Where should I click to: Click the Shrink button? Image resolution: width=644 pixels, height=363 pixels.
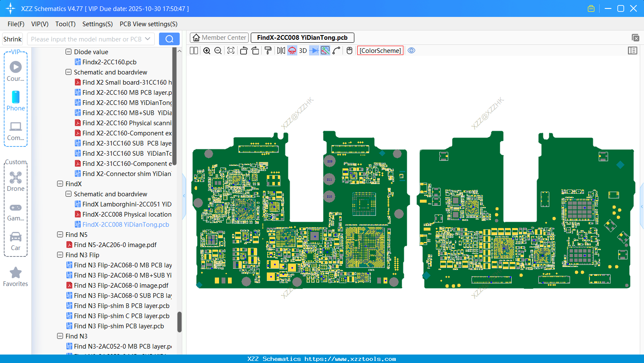13,39
